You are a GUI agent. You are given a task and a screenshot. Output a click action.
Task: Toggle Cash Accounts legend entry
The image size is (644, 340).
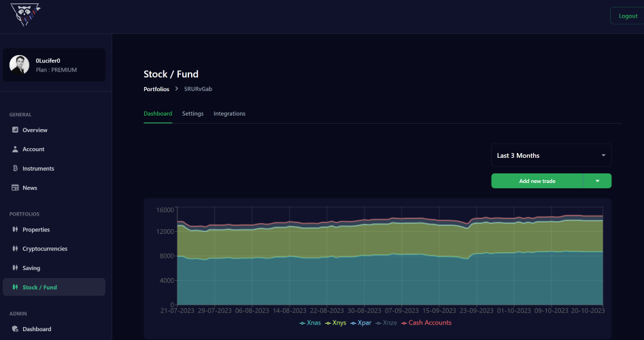(x=426, y=323)
